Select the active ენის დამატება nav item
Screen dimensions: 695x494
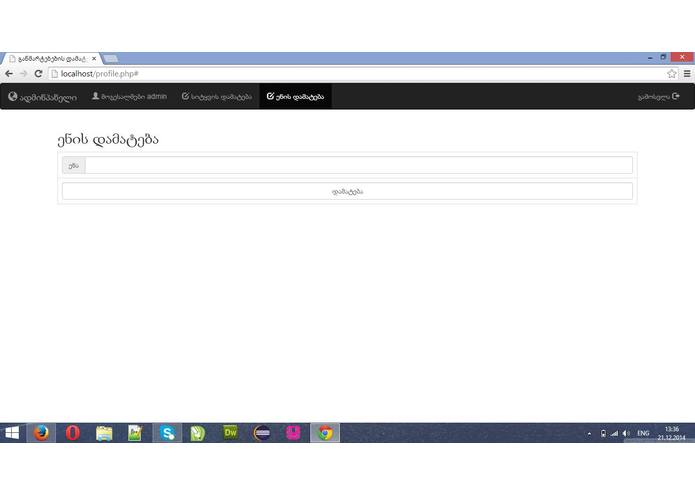[x=295, y=96]
